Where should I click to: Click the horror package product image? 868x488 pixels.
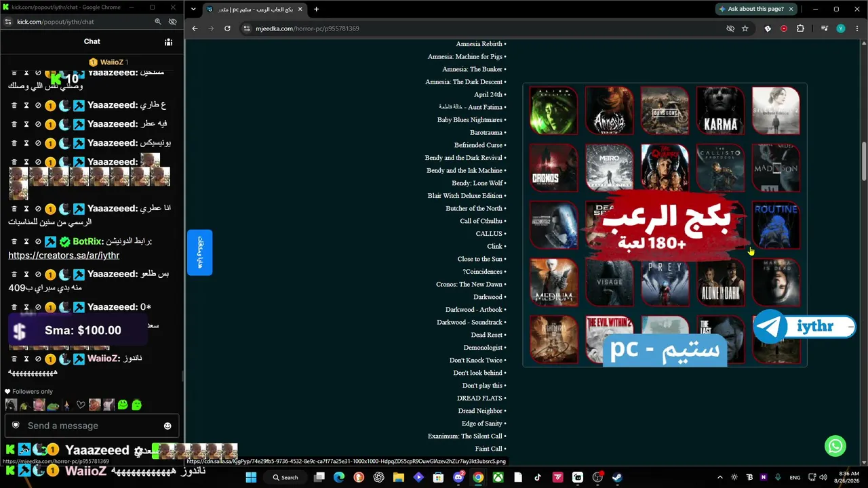(665, 225)
